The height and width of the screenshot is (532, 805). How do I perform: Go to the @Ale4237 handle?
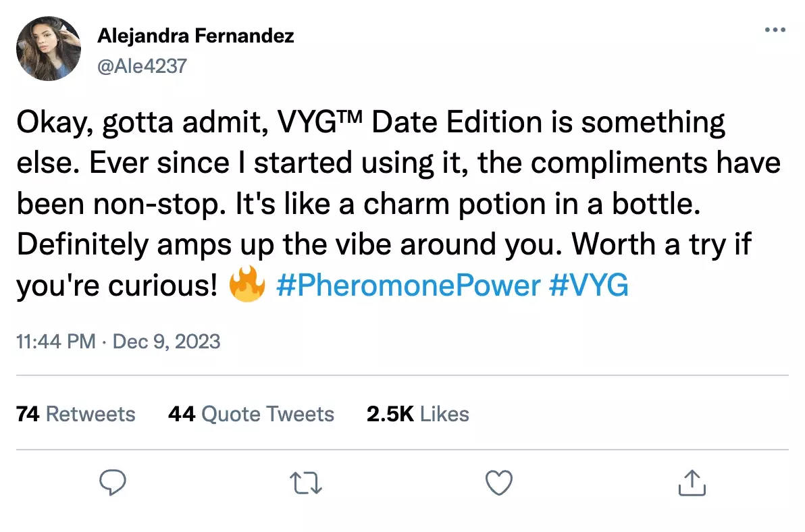[x=142, y=66]
